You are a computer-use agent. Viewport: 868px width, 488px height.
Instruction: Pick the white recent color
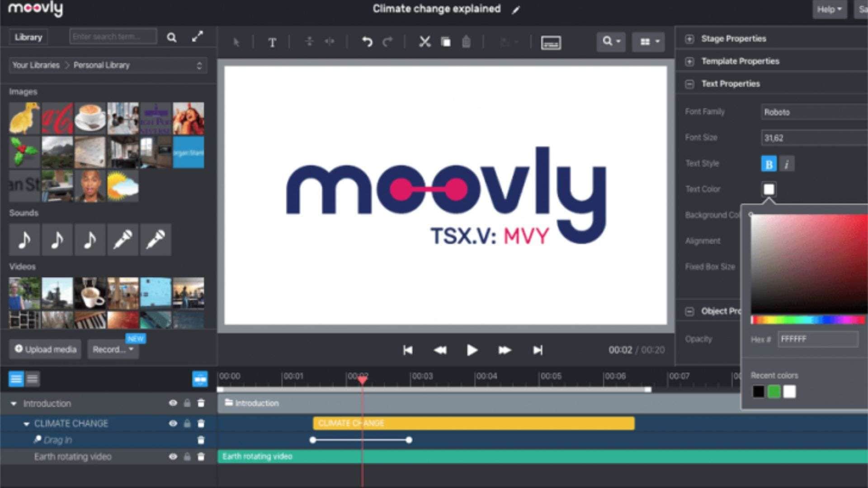coord(789,392)
